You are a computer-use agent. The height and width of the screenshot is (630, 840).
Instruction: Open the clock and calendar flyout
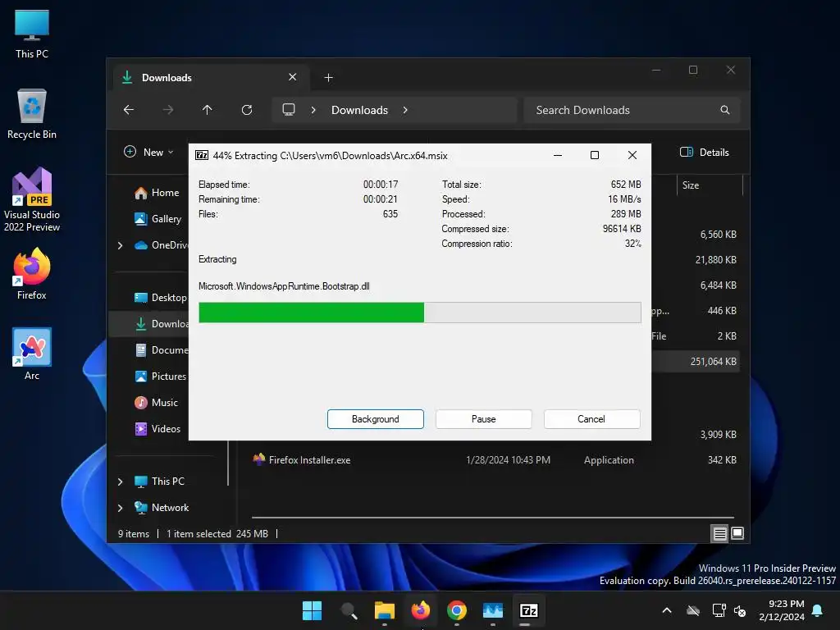pyautogui.click(x=782, y=610)
